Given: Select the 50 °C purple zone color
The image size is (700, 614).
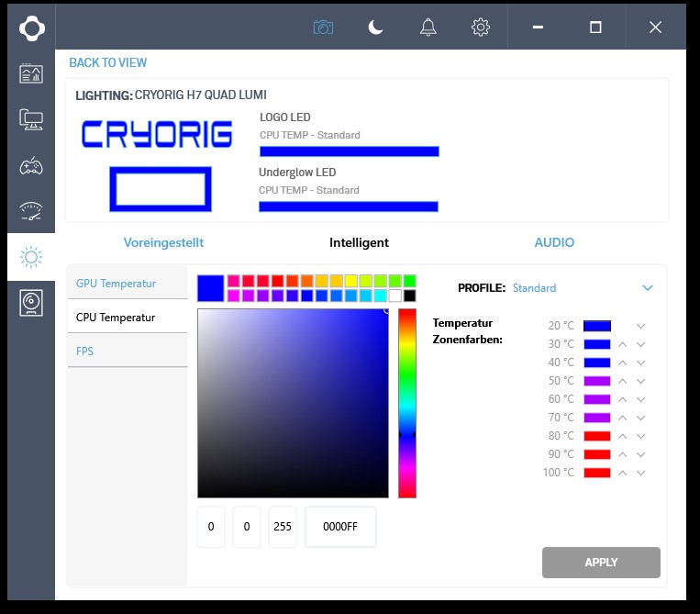Looking at the screenshot, I should point(597,381).
